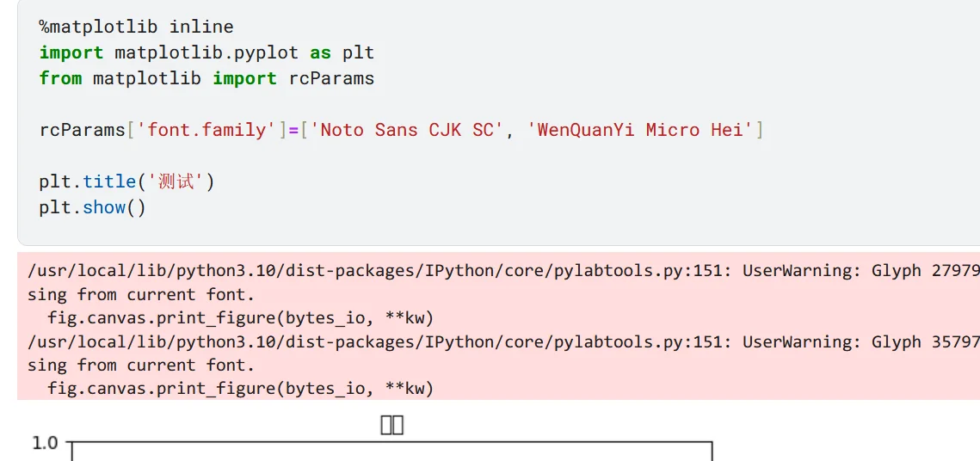Viewport: 980px width, 461px height.
Task: Click the first 'sing from current font.' line
Action: coord(141,294)
